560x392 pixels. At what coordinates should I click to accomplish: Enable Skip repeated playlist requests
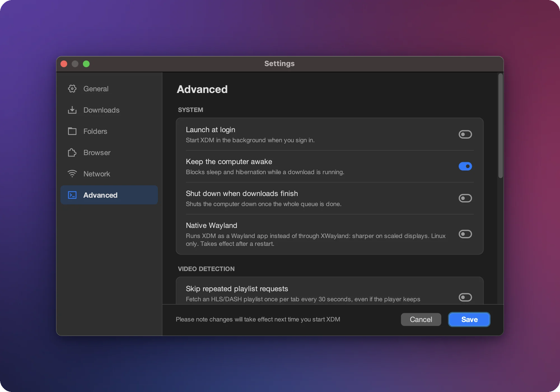point(465,297)
